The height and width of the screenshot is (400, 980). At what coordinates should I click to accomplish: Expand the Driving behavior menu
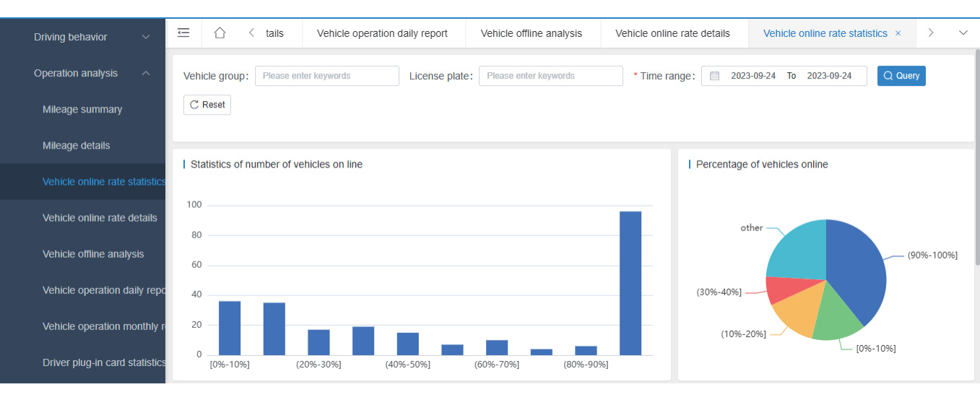[x=82, y=37]
